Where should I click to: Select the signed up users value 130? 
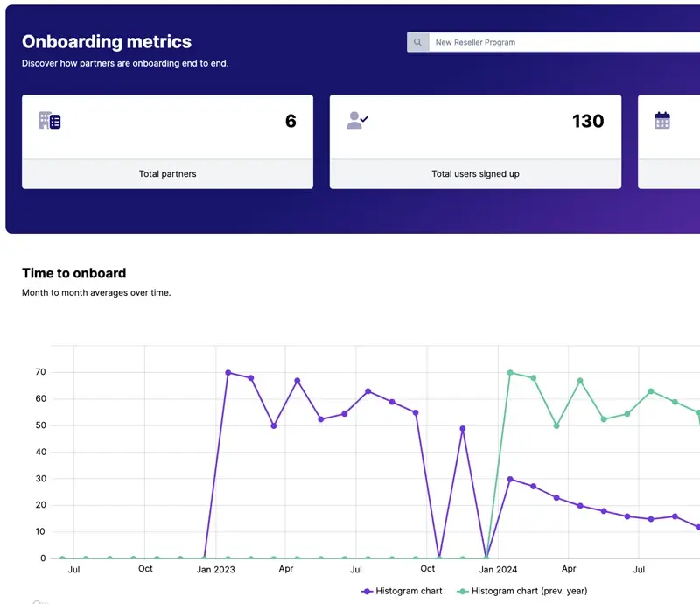[x=588, y=122]
